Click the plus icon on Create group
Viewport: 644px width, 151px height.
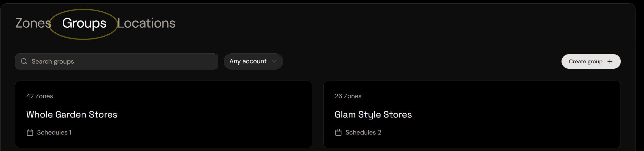point(610,62)
